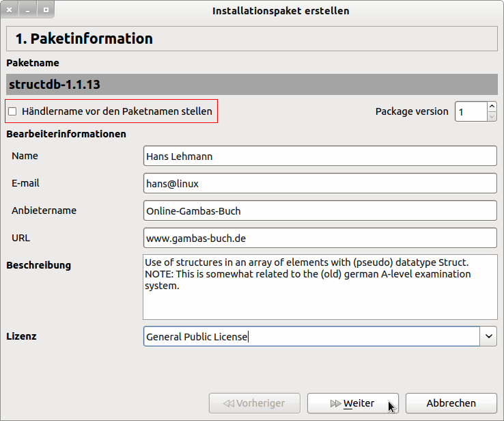Click the E-mail field showing hans@linux

[x=320, y=183]
